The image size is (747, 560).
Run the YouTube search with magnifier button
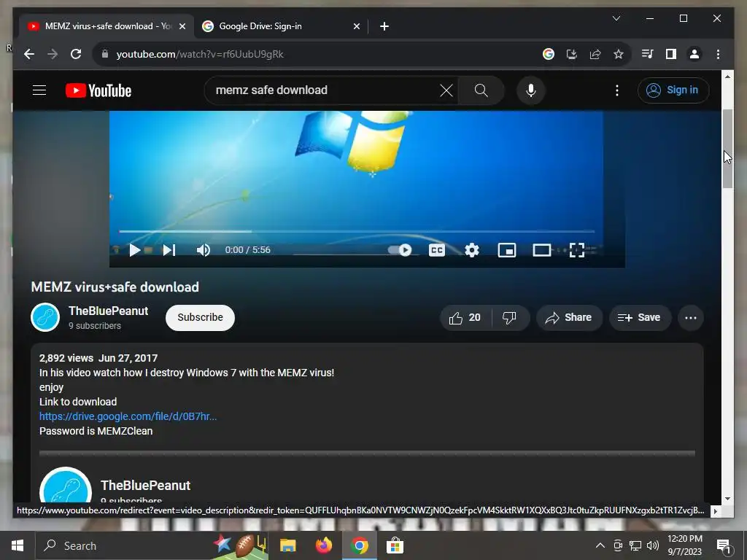click(481, 90)
